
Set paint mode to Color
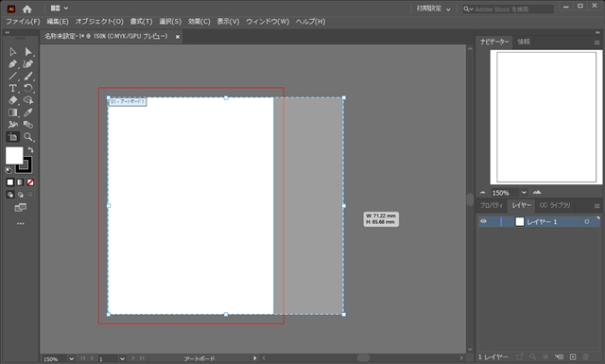pos(10,182)
